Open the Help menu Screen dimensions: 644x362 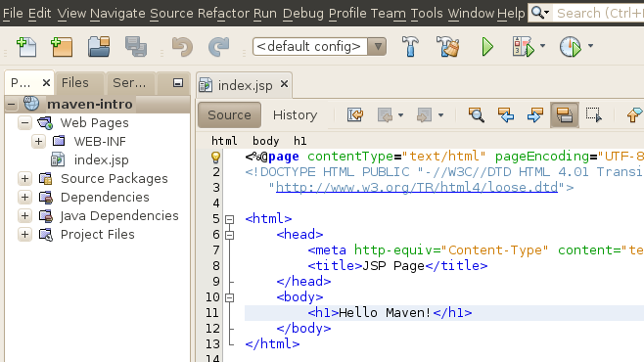(x=511, y=13)
